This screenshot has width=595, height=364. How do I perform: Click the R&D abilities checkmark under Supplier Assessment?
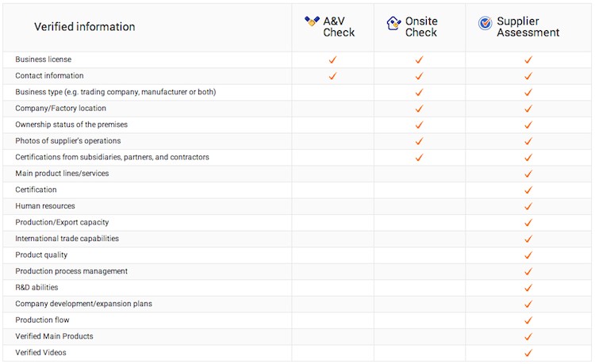528,288
